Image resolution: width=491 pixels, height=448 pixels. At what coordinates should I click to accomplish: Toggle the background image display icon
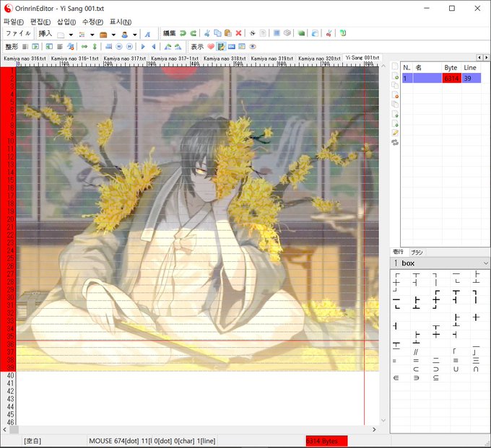221,46
